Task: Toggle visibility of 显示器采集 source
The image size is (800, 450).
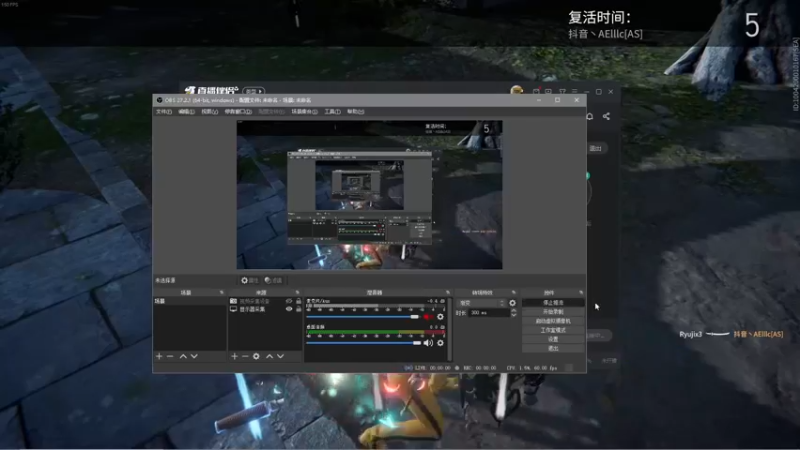Action: tap(289, 309)
